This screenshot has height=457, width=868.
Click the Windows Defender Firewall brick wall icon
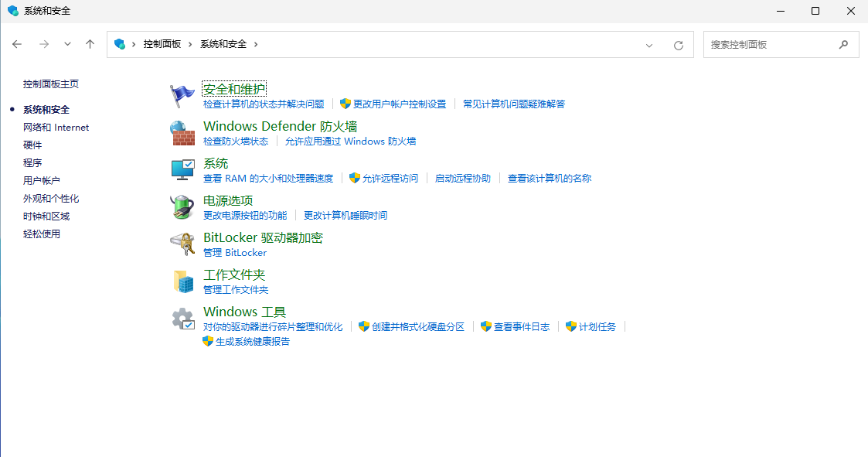(182, 133)
